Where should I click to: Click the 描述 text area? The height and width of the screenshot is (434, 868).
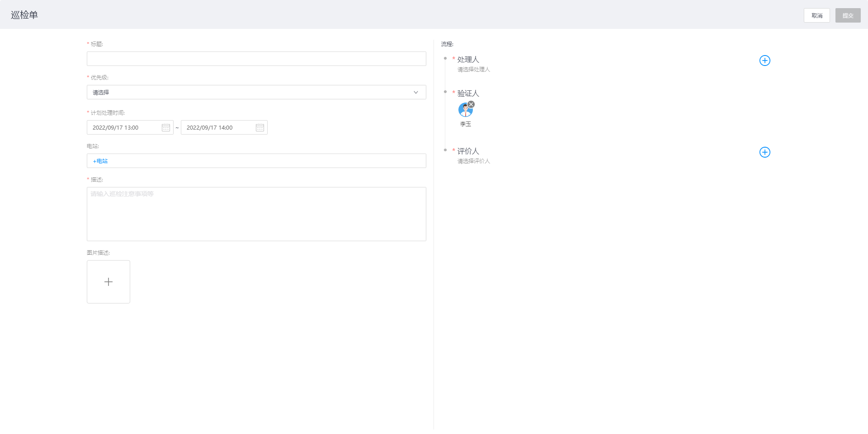tap(256, 214)
